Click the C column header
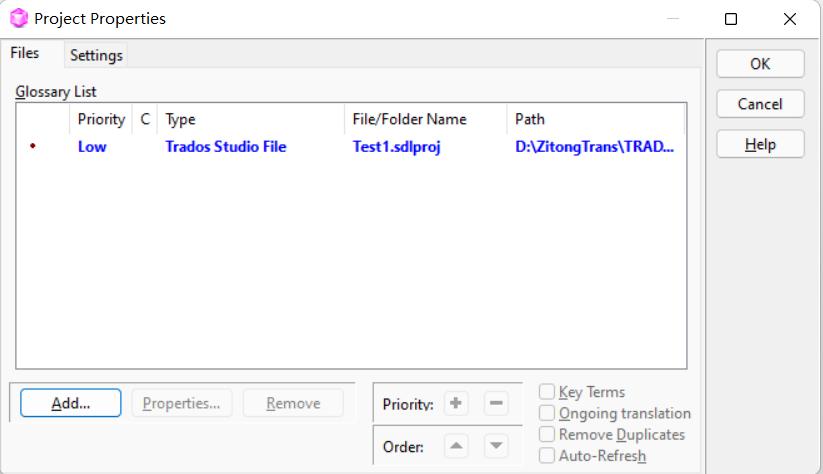823x474 pixels. tap(145, 119)
